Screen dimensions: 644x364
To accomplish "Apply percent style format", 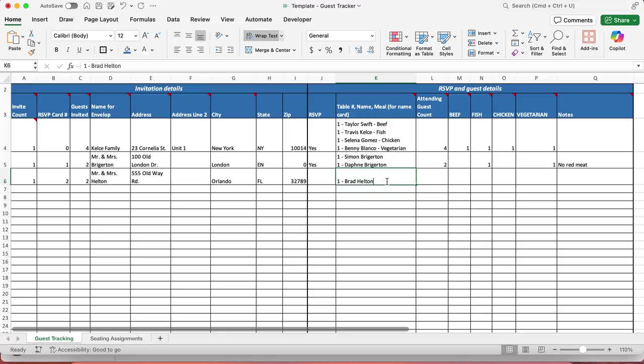I will coord(329,50).
